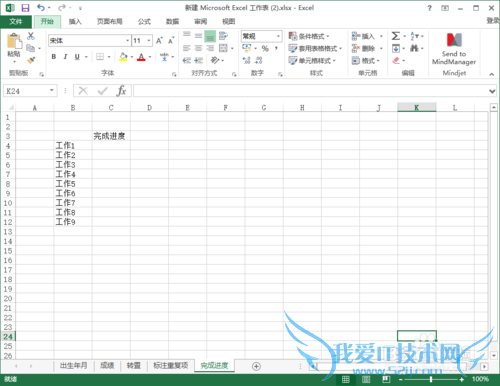Screen dimensions: 500x386
Task: Open the 套用表格格式 table format menu
Action: tap(315, 48)
